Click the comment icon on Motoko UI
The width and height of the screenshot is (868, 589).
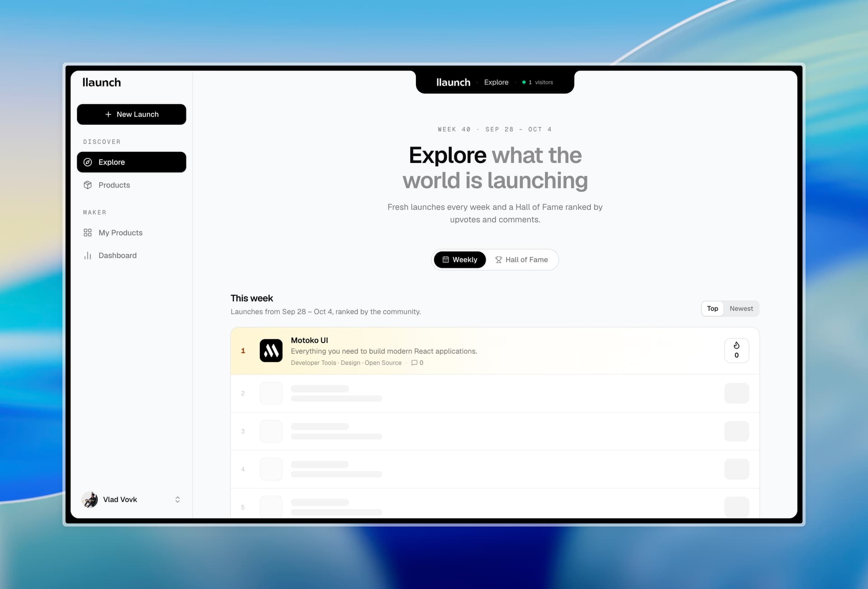414,363
